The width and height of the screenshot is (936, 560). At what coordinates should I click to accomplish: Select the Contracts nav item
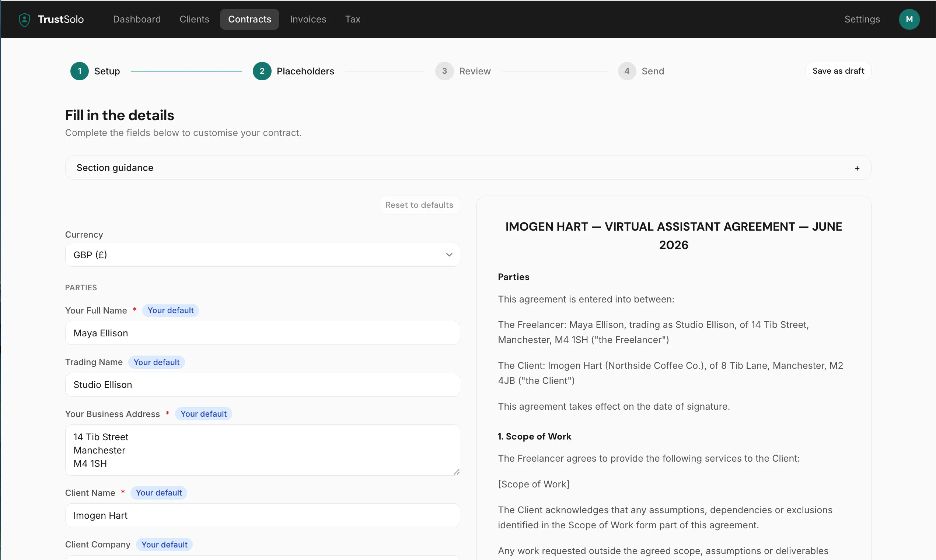[249, 19]
